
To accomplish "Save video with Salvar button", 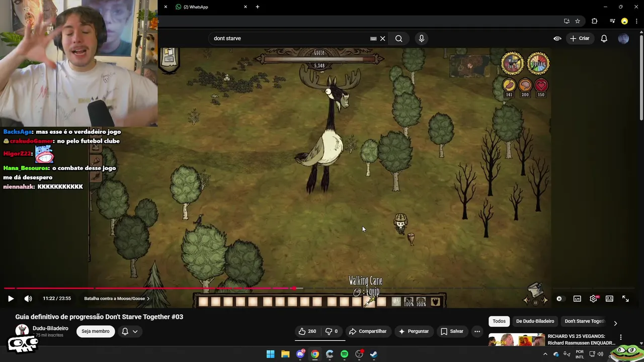I will click(452, 331).
